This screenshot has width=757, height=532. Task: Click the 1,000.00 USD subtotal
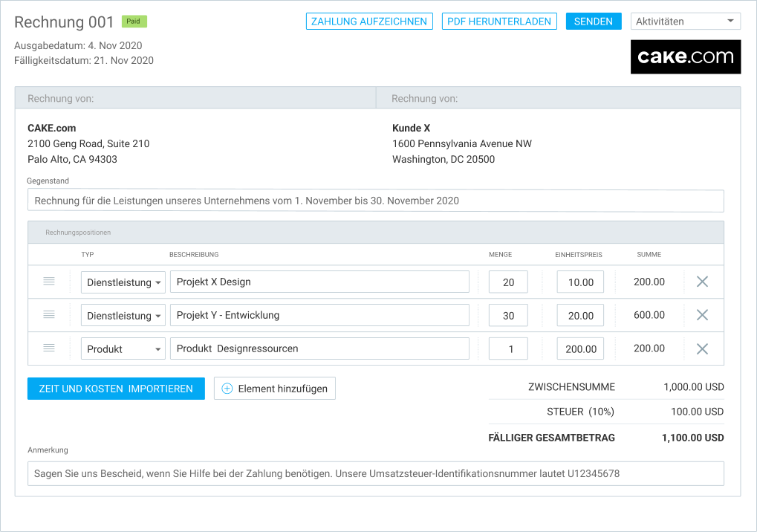point(694,387)
